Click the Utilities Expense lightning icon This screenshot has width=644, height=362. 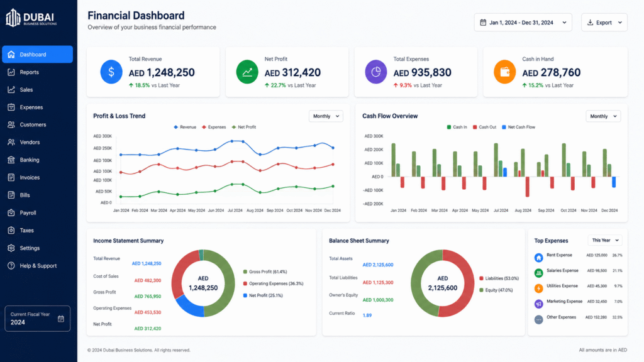point(538,288)
